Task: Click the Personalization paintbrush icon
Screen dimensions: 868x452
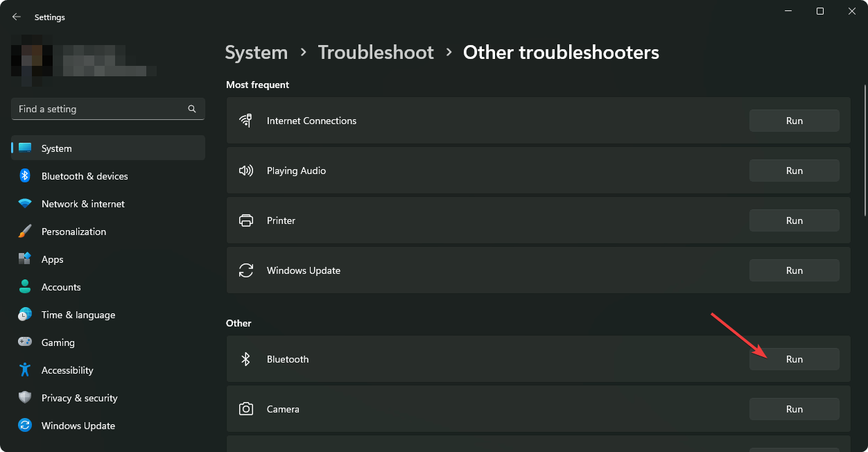Action: coord(25,232)
